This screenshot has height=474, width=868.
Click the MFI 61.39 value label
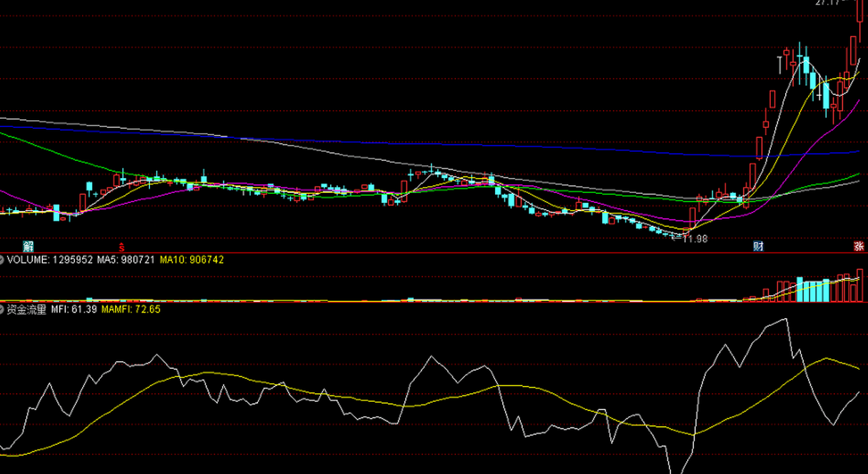click(x=74, y=310)
